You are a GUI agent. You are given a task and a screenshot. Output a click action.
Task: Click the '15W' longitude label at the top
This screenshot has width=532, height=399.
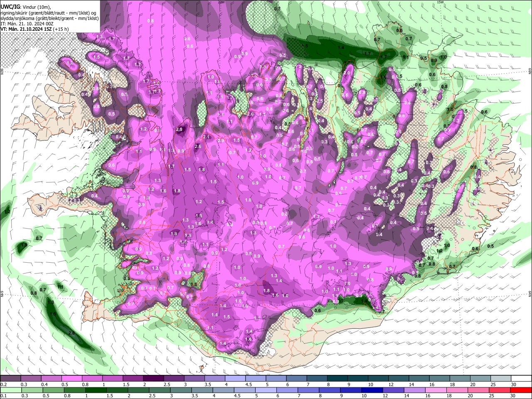point(441,2)
